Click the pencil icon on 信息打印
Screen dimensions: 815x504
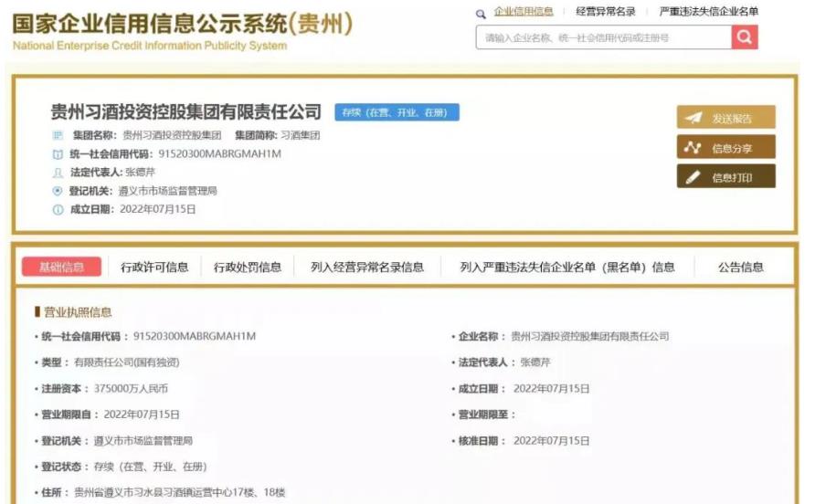pyautogui.click(x=693, y=177)
